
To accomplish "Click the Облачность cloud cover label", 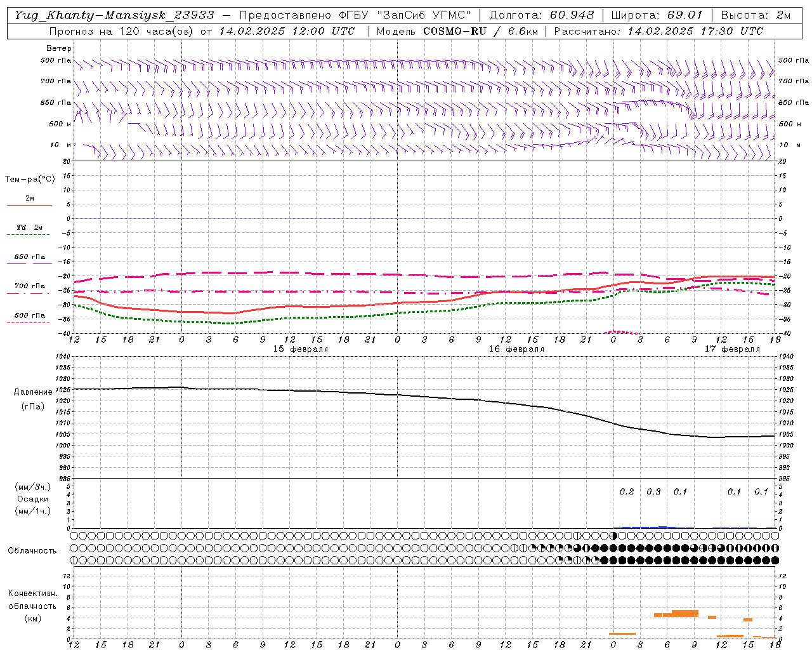I will click(32, 551).
